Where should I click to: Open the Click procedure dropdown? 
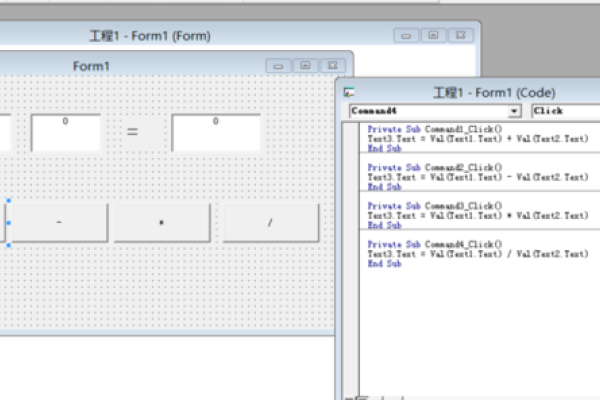(564, 110)
